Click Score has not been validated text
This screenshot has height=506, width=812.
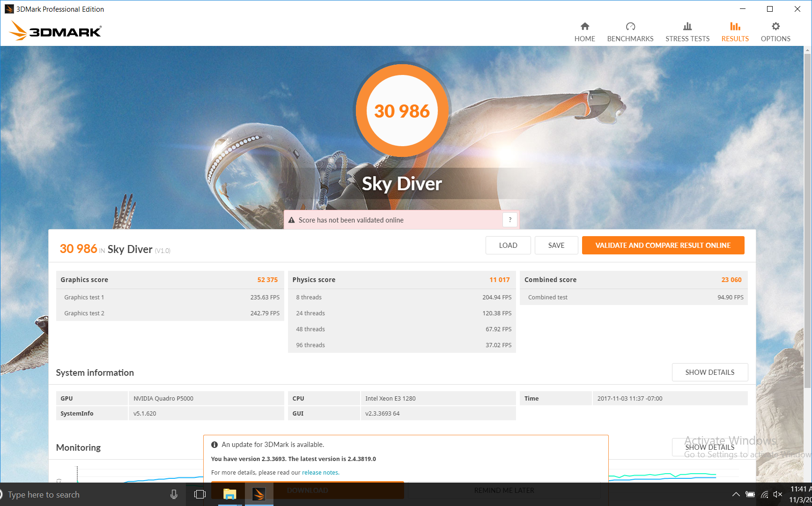(x=351, y=220)
